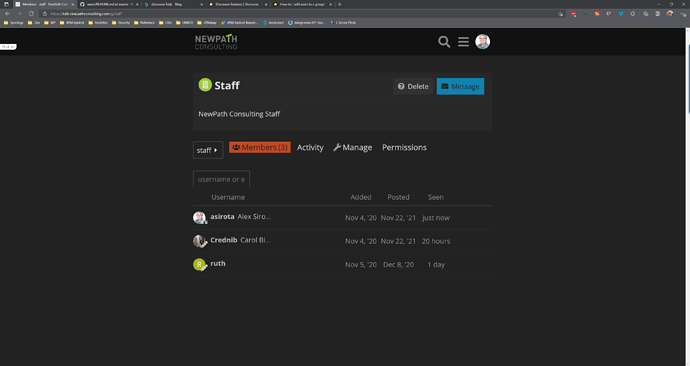This screenshot has width=690, height=366.
Task: Click the NewPath Consulting logo
Action: click(x=216, y=42)
